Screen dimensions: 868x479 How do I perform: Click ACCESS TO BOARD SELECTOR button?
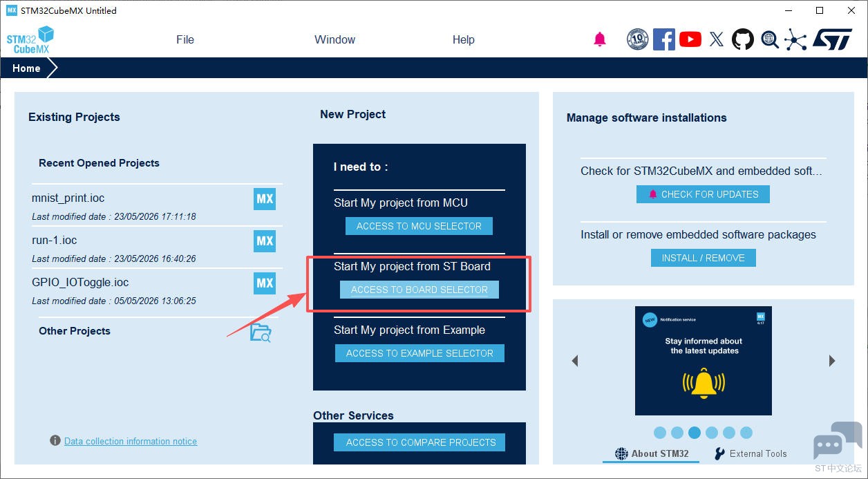(419, 290)
